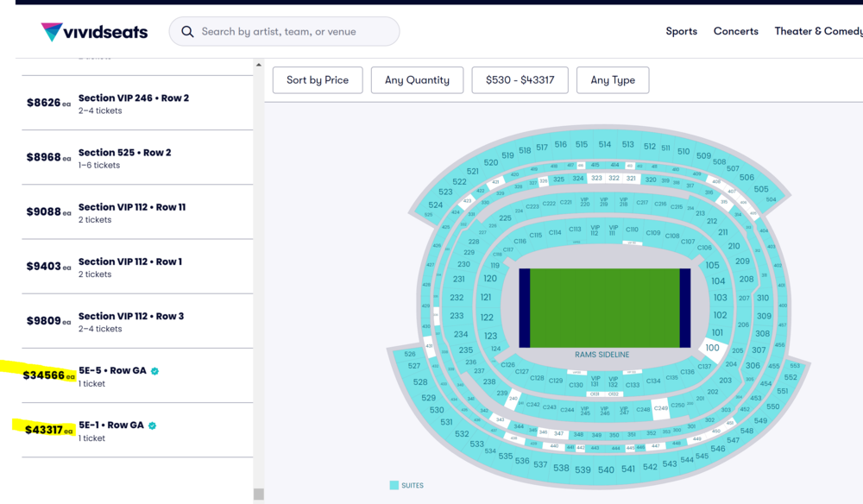
Task: Click section 540 on the stadium map
Action: 606,469
